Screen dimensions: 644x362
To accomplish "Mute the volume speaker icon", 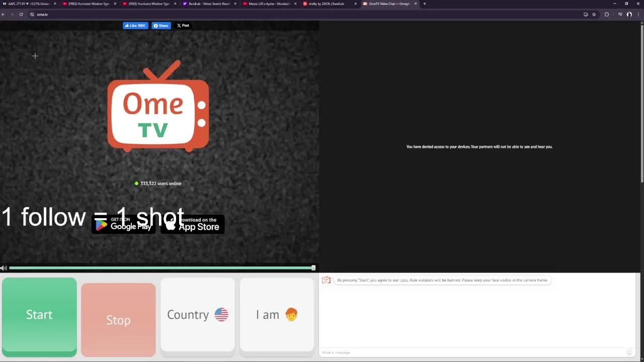I will pyautogui.click(x=4, y=268).
